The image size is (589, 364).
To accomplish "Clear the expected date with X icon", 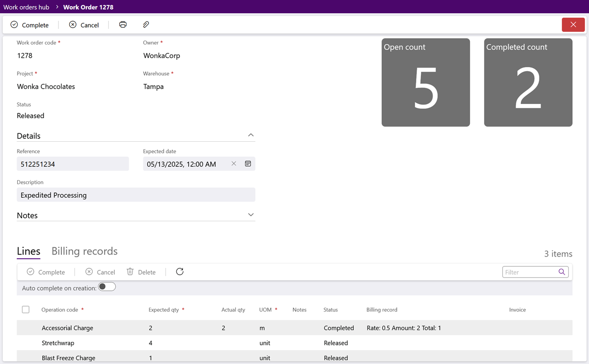I will [x=234, y=164].
